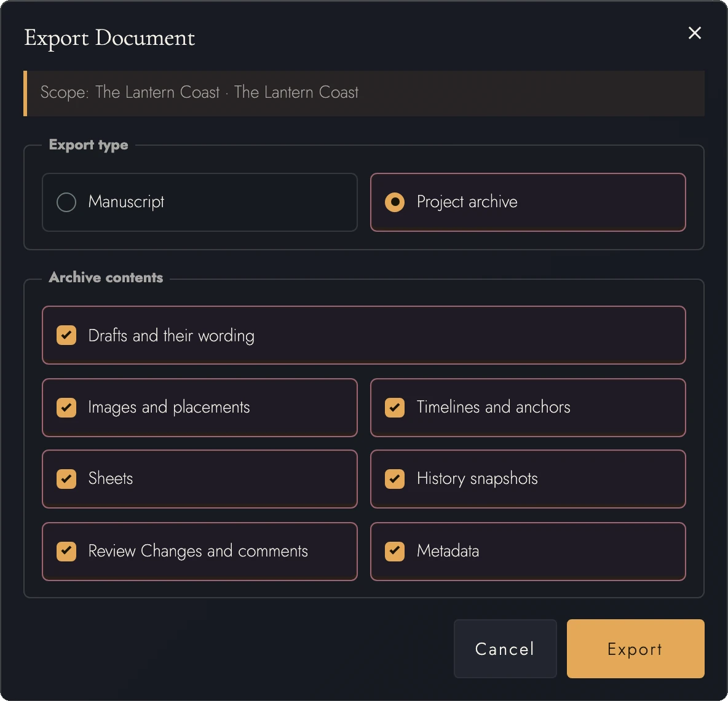Click the Export type group label
Screen dimensions: 728x701
point(88,145)
